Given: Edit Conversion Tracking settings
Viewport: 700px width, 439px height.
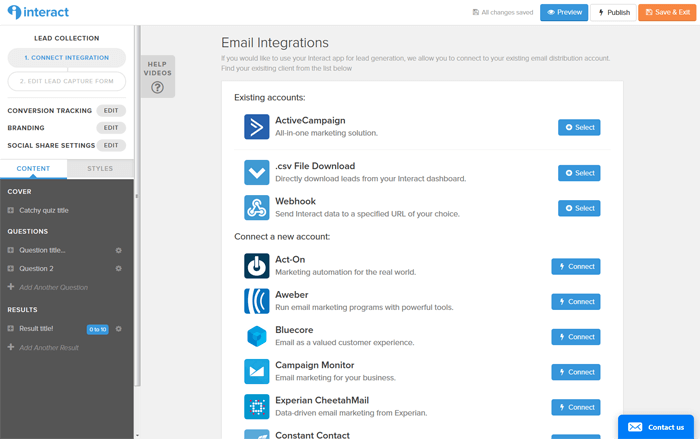Looking at the screenshot, I should 111,110.
